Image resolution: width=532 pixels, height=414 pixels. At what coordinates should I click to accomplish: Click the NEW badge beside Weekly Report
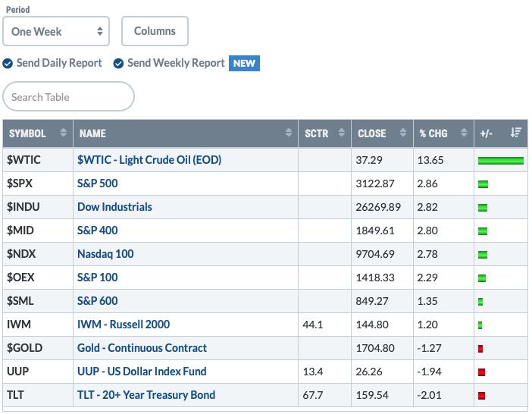[244, 64]
